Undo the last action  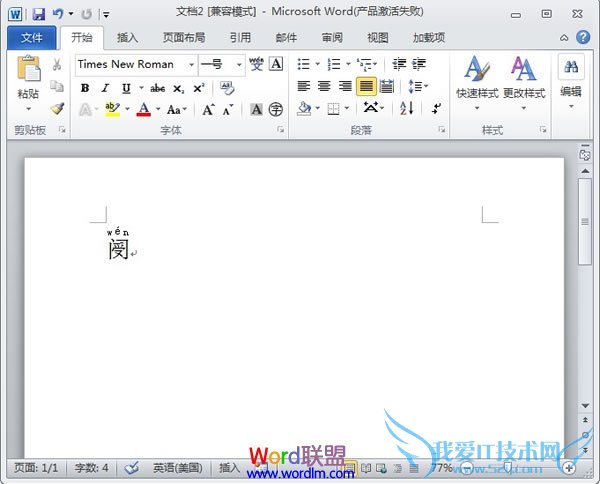point(58,15)
